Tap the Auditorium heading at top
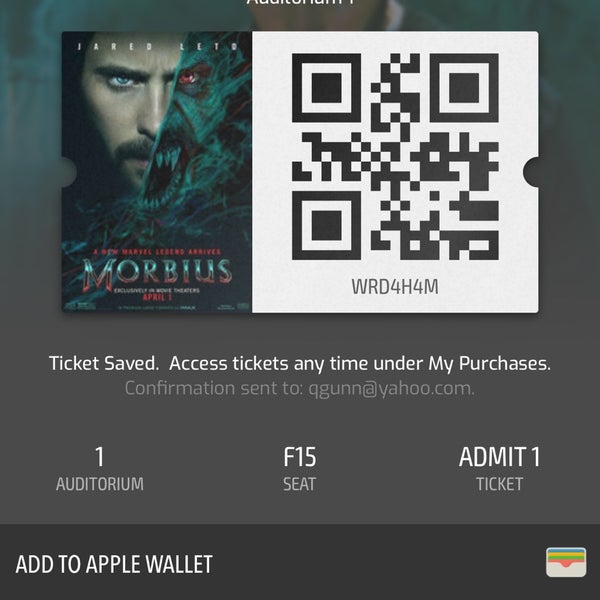This screenshot has width=600, height=600. 300,2
